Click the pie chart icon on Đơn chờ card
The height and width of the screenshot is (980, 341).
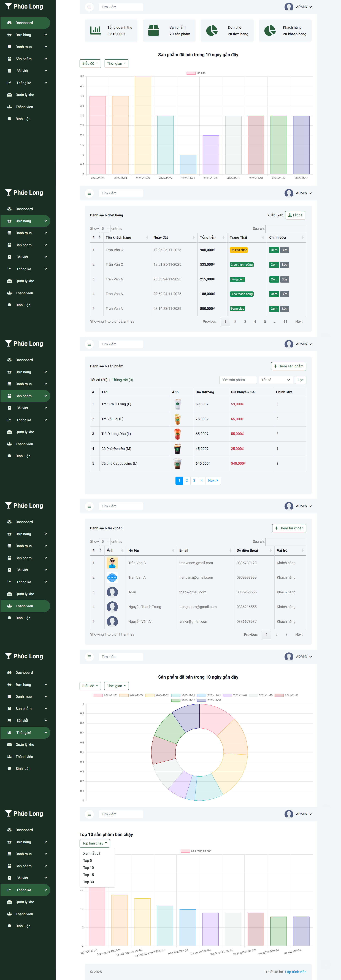click(212, 30)
